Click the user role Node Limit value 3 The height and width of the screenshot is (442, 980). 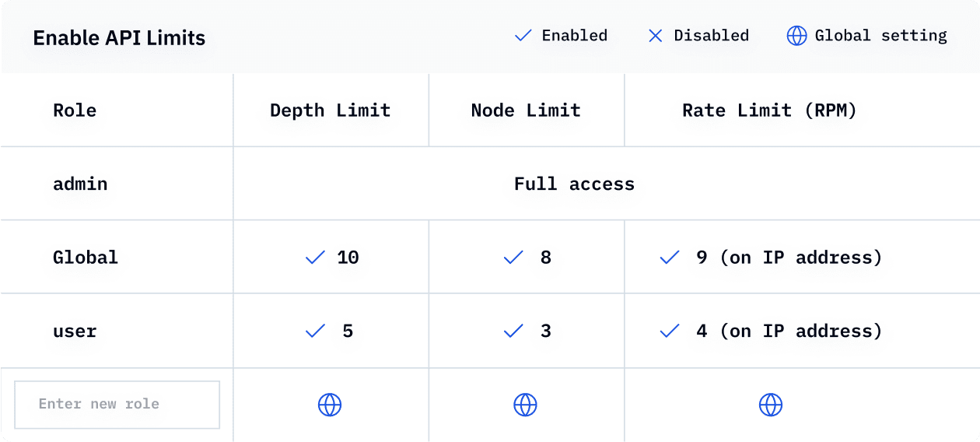pos(546,331)
